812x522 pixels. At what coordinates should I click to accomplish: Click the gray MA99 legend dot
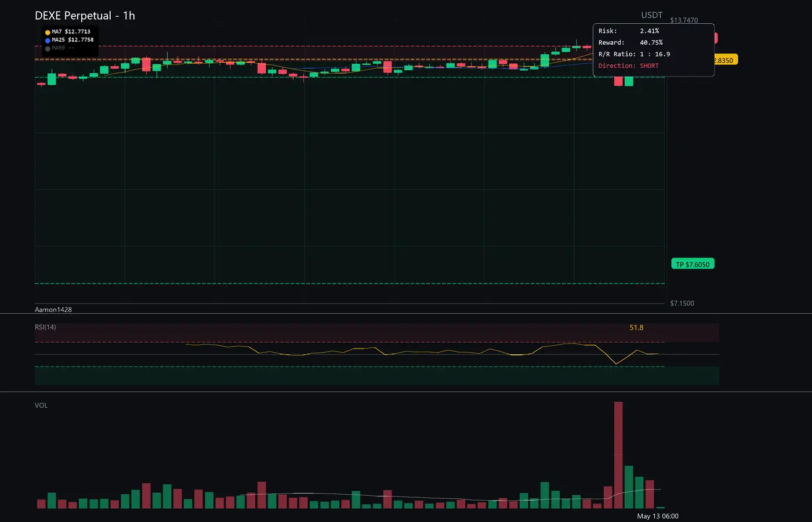point(48,49)
